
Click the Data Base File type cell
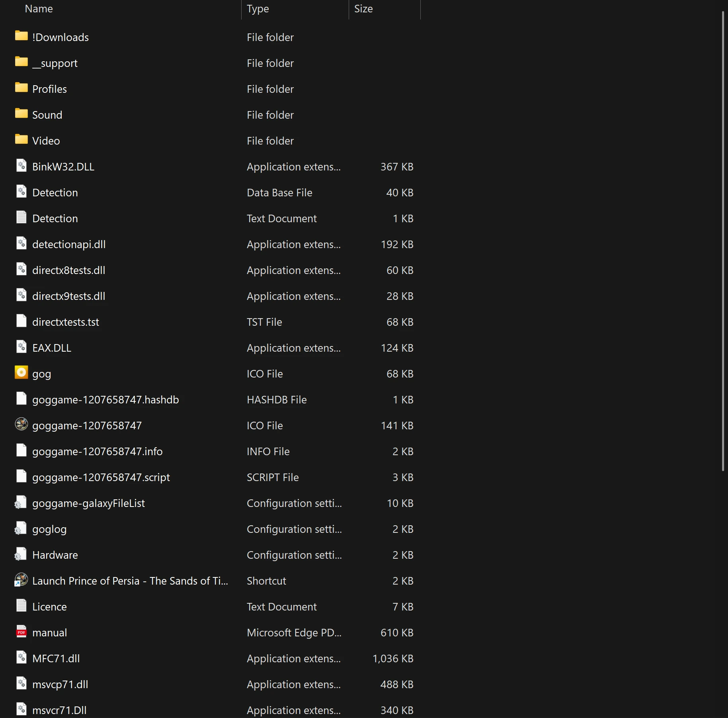[279, 193]
